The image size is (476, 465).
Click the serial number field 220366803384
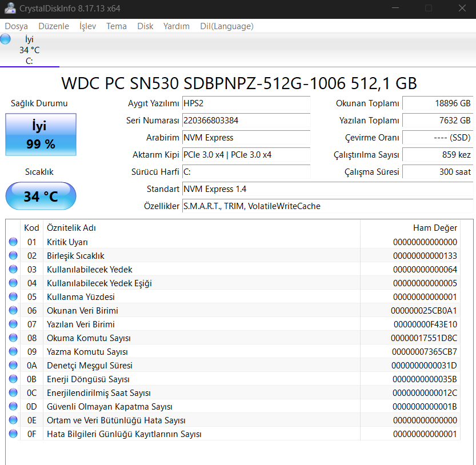click(246, 121)
